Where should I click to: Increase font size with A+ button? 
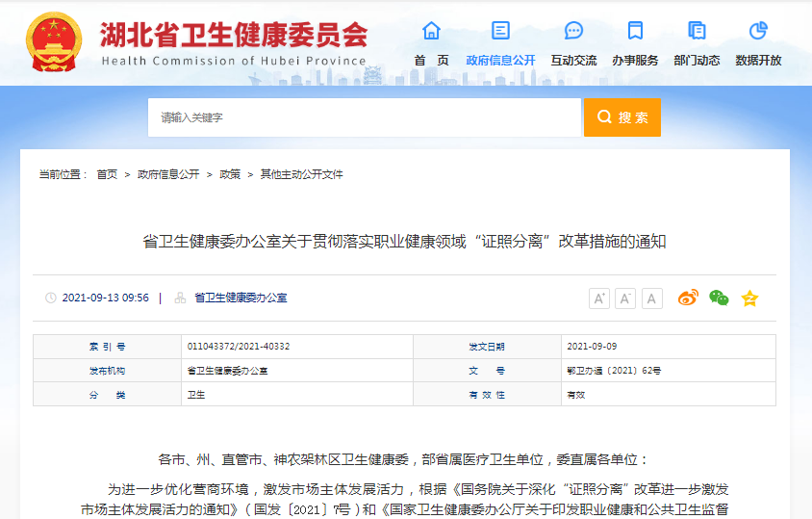point(599,298)
